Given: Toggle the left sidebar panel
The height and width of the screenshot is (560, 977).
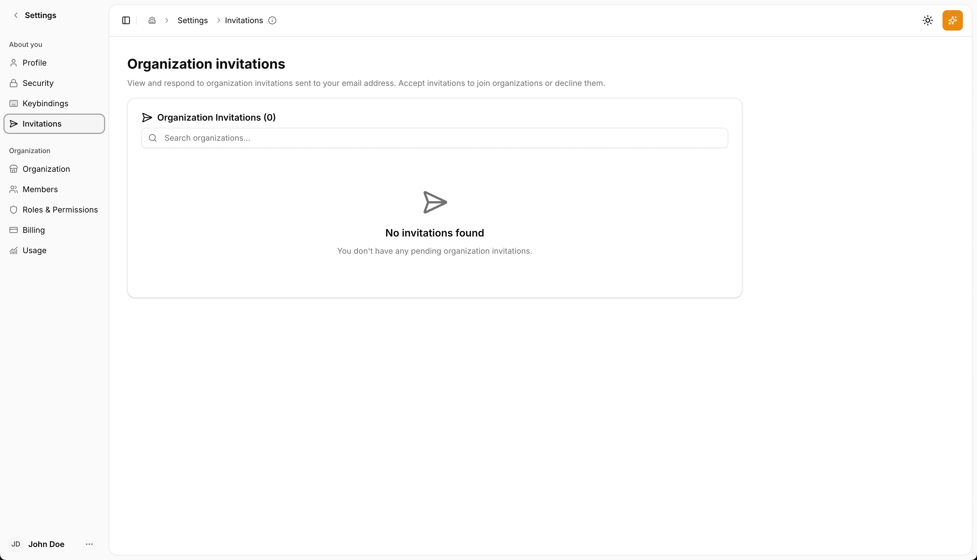Looking at the screenshot, I should tap(126, 20).
